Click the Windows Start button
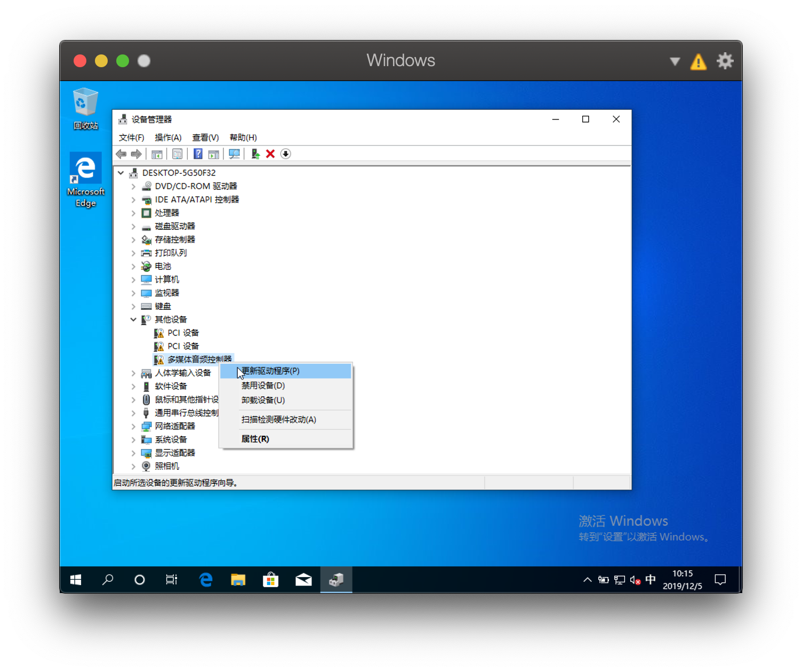Image resolution: width=802 pixels, height=672 pixels. (76, 580)
